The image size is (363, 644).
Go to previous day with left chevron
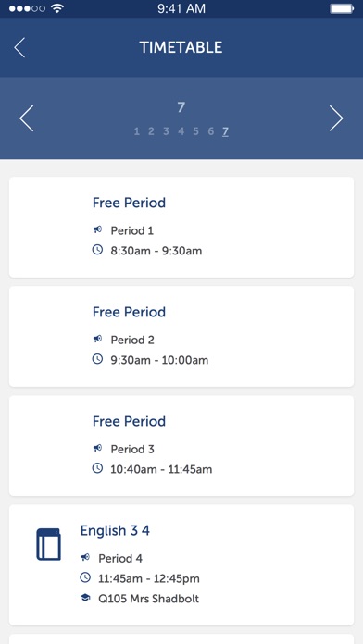point(26,118)
